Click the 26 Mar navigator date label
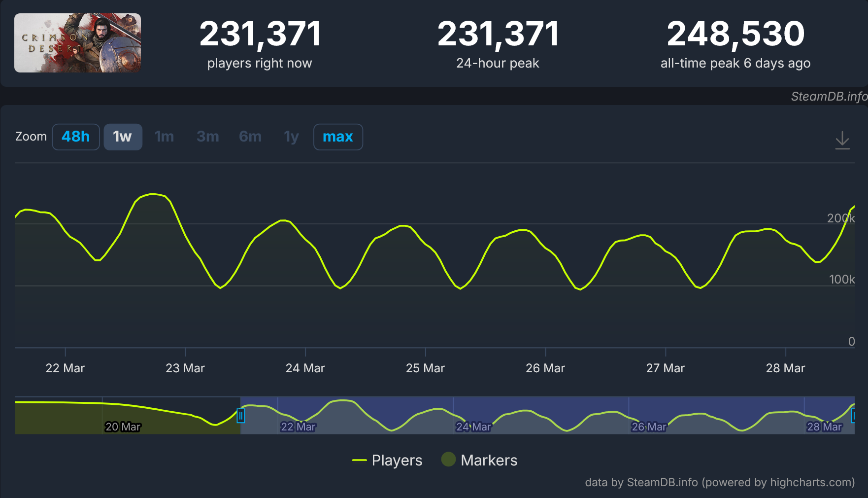The width and height of the screenshot is (868, 498). (649, 427)
